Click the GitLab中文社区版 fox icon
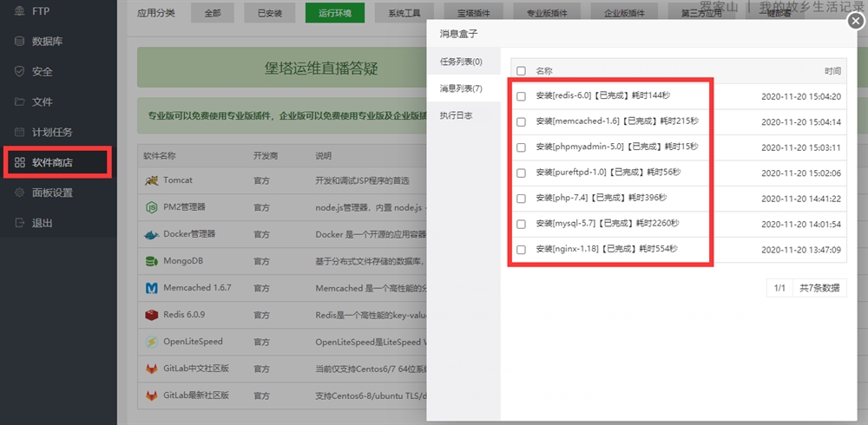Screen dimensions: 868x425 (x=152, y=369)
